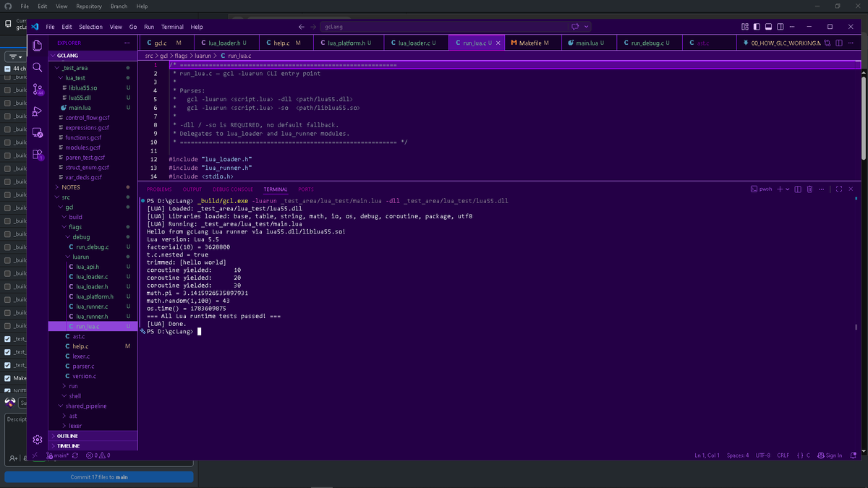The height and width of the screenshot is (488, 868).
Task: Close the terminal panel
Action: coord(851,189)
